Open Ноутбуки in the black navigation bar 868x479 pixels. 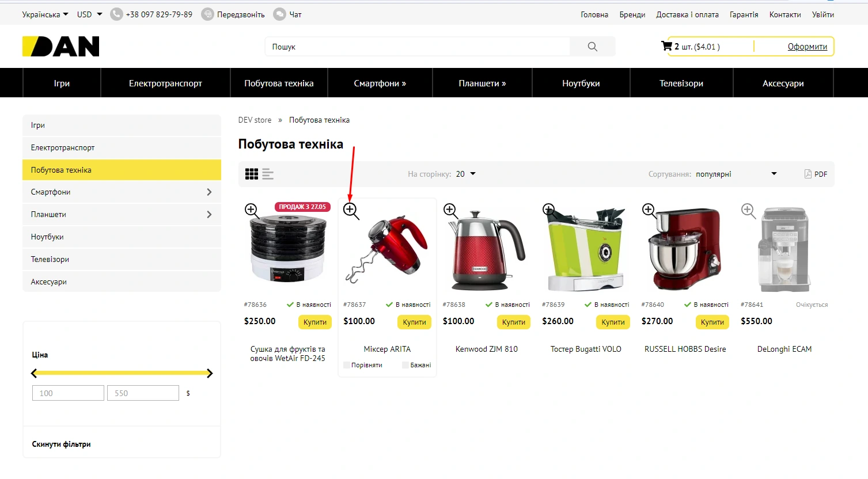[x=581, y=83]
